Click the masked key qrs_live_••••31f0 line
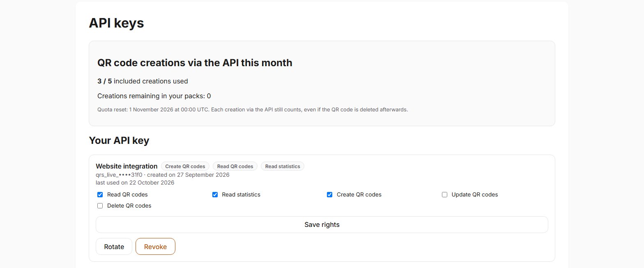The image size is (644, 268). tap(163, 175)
